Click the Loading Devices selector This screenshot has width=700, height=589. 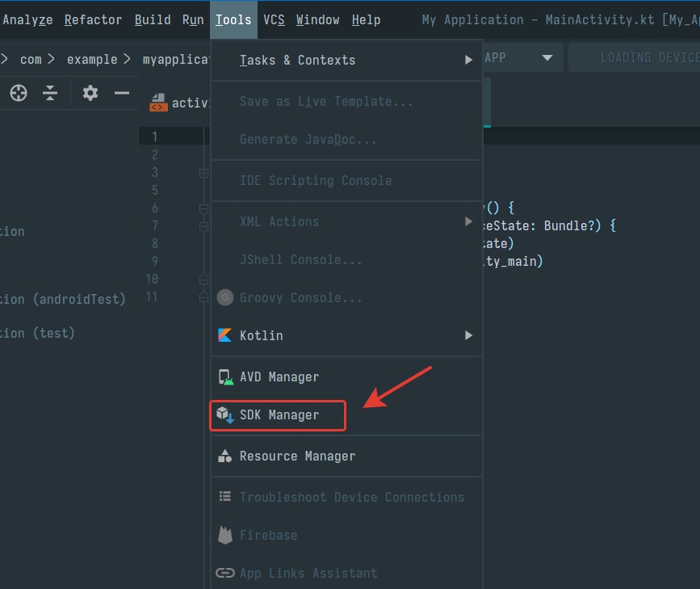coord(634,57)
